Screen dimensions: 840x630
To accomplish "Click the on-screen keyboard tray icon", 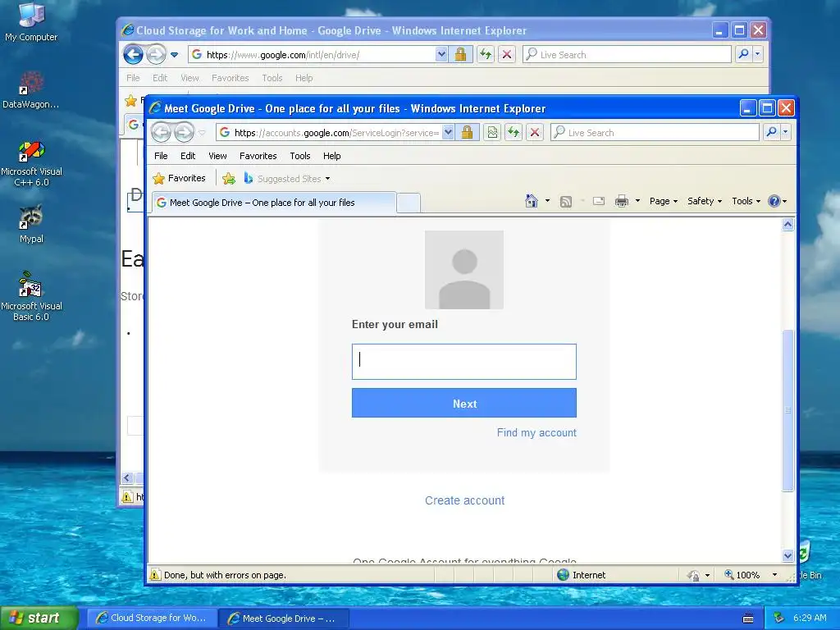I will 748,619.
